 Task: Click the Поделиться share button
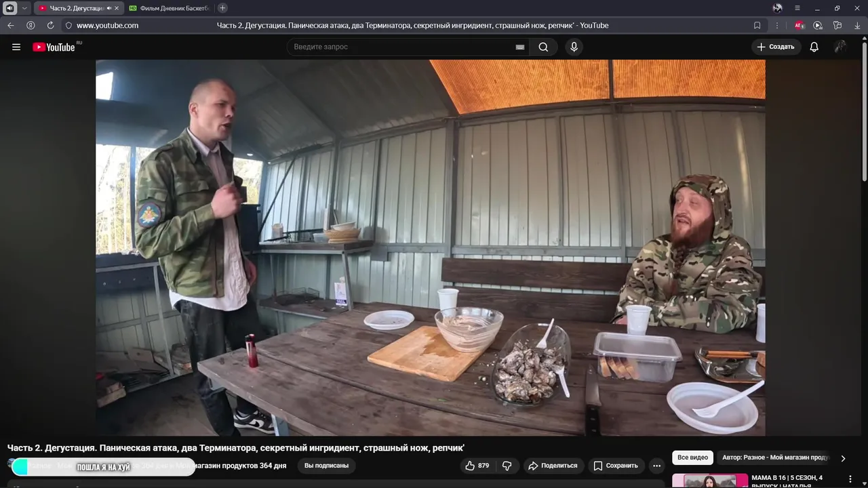553,466
